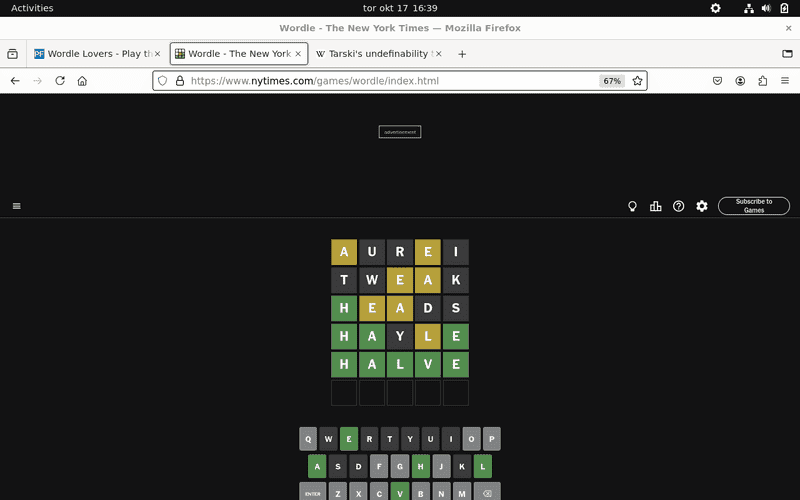Open the Wordle settings gear icon

702,206
